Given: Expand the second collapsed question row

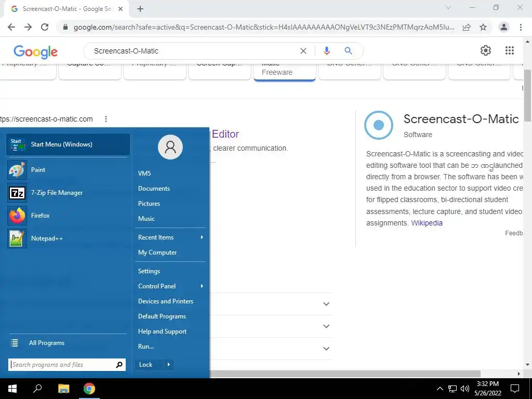Looking at the screenshot, I should point(326,326).
